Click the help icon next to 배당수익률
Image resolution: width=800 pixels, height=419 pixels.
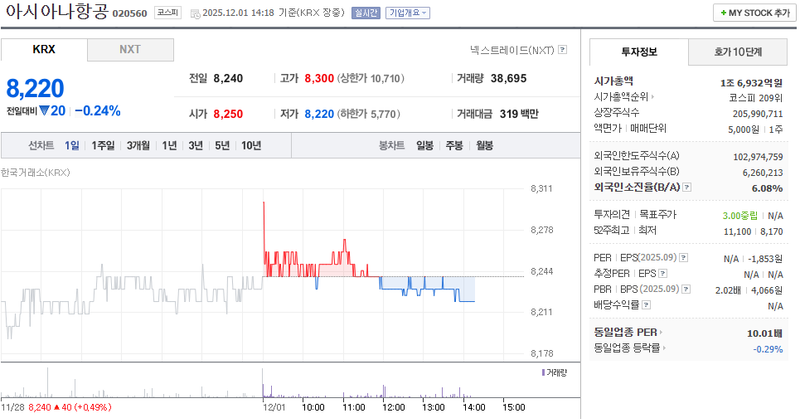(x=646, y=305)
